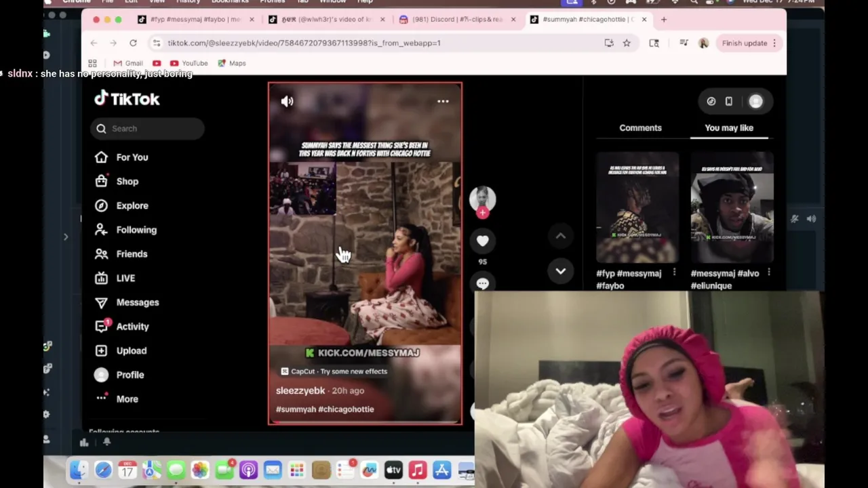
Task: Open Gmail bookmark
Action: pos(127,63)
